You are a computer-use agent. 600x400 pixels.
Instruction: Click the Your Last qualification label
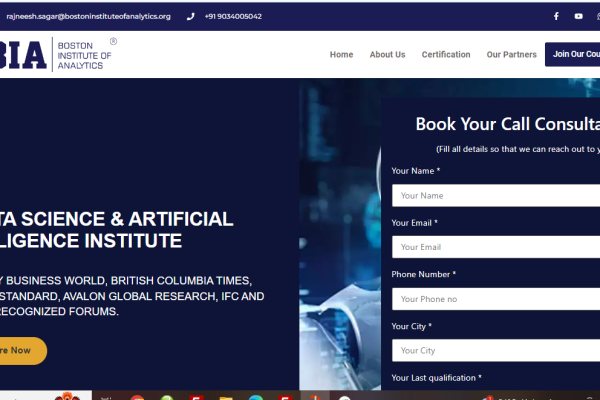(436, 378)
